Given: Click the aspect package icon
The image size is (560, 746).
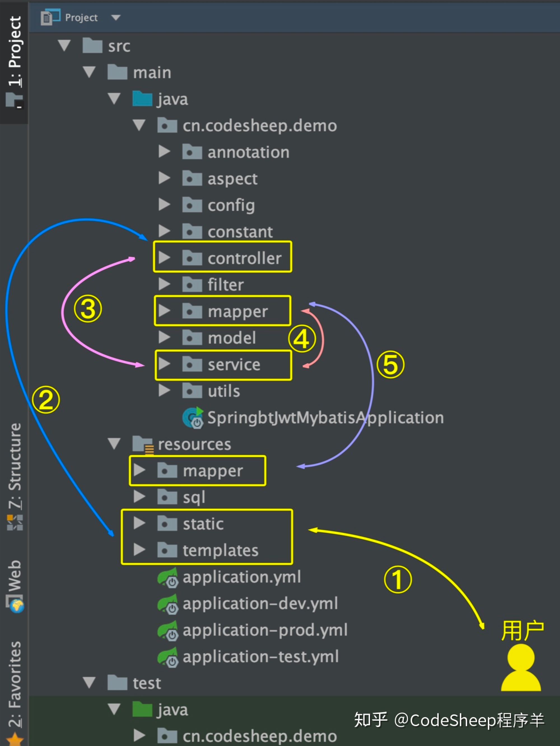Looking at the screenshot, I should point(192,178).
